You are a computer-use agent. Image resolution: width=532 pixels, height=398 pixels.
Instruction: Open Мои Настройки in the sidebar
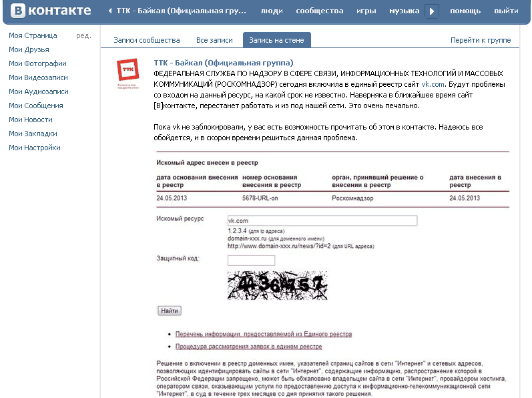[35, 148]
